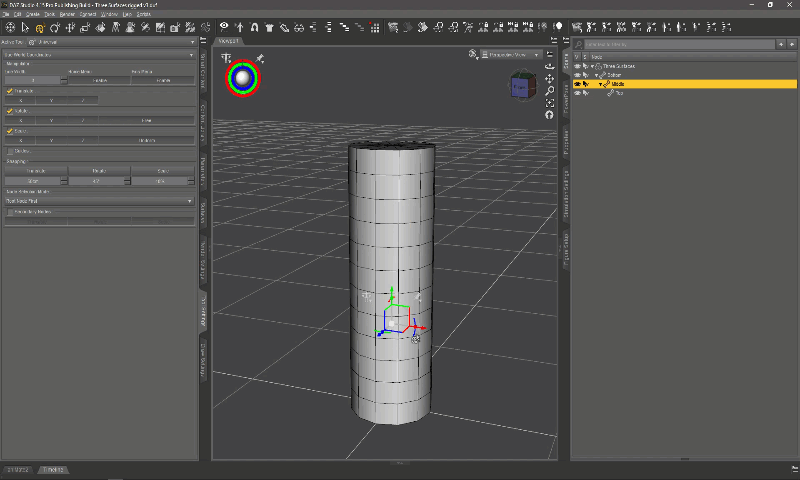This screenshot has width=800, height=480.
Task: Enable the Secondary Nodes checkbox
Action: point(10,212)
